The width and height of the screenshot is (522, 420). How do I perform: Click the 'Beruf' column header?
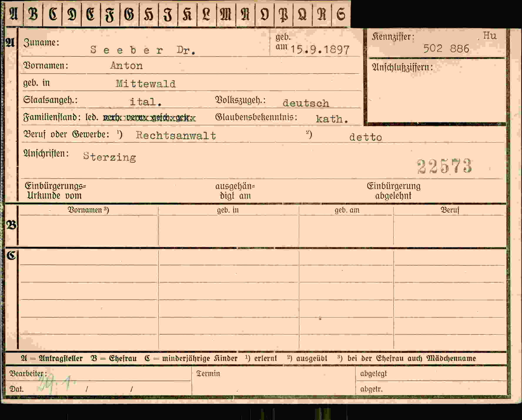[450, 210]
